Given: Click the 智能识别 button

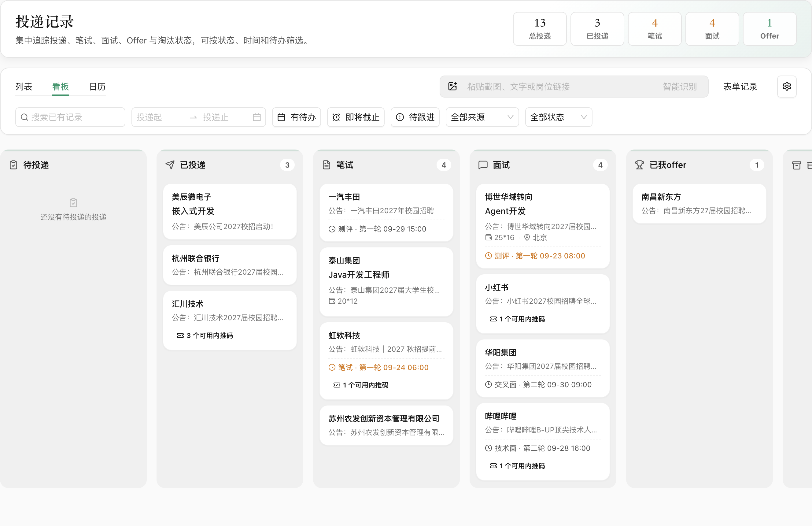Looking at the screenshot, I should (680, 87).
